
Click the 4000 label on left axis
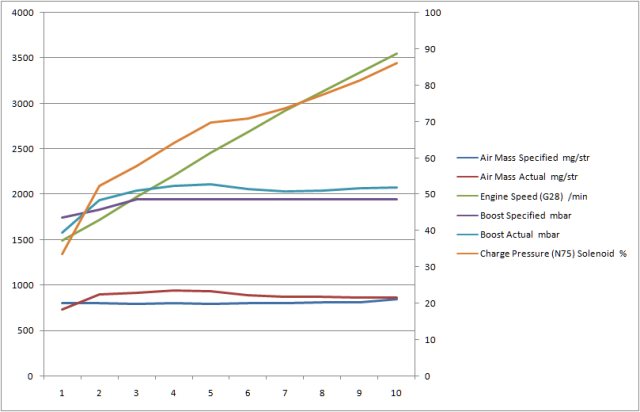click(18, 13)
